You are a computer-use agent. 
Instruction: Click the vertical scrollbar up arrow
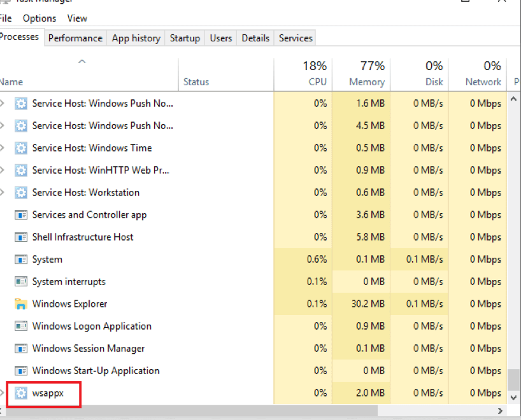click(514, 99)
